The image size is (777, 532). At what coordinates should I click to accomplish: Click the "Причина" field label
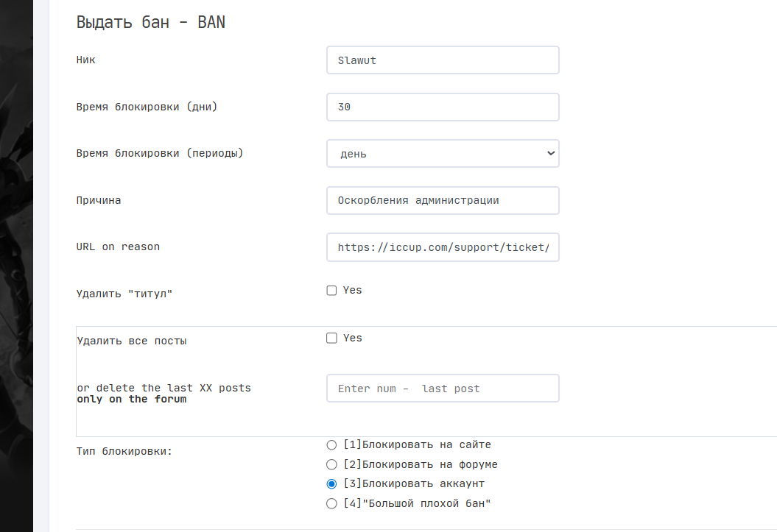tap(99, 200)
